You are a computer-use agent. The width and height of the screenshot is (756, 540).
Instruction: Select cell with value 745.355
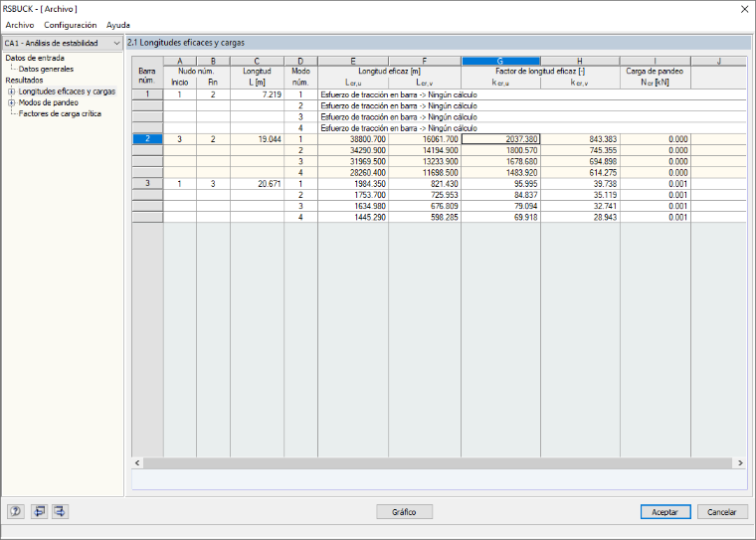click(580, 150)
